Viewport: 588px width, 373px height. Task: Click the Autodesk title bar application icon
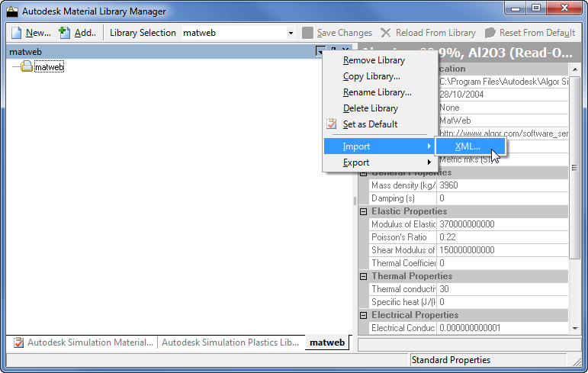12,11
